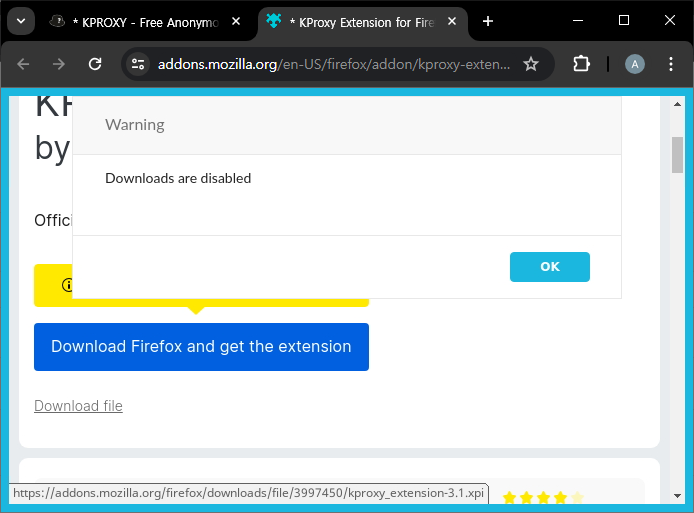View site information icon in address bar
The height and width of the screenshot is (513, 694).
pos(138,64)
